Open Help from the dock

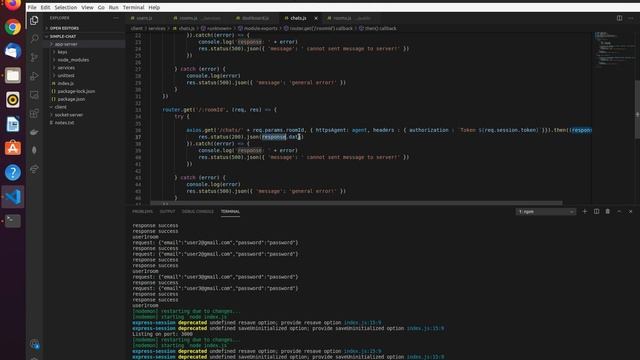coord(13,173)
